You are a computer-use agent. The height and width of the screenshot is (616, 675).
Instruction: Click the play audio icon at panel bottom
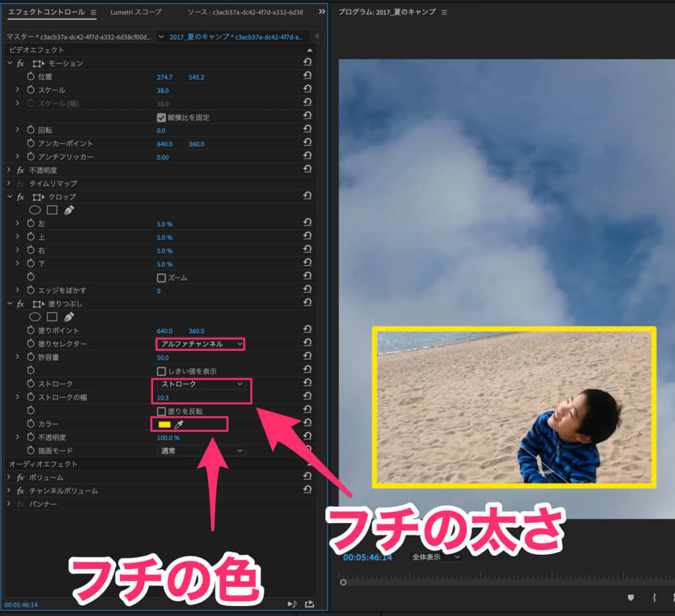[290, 603]
